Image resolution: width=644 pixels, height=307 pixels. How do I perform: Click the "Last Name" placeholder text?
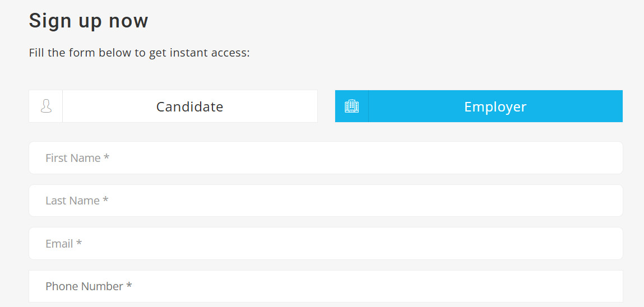(73, 201)
